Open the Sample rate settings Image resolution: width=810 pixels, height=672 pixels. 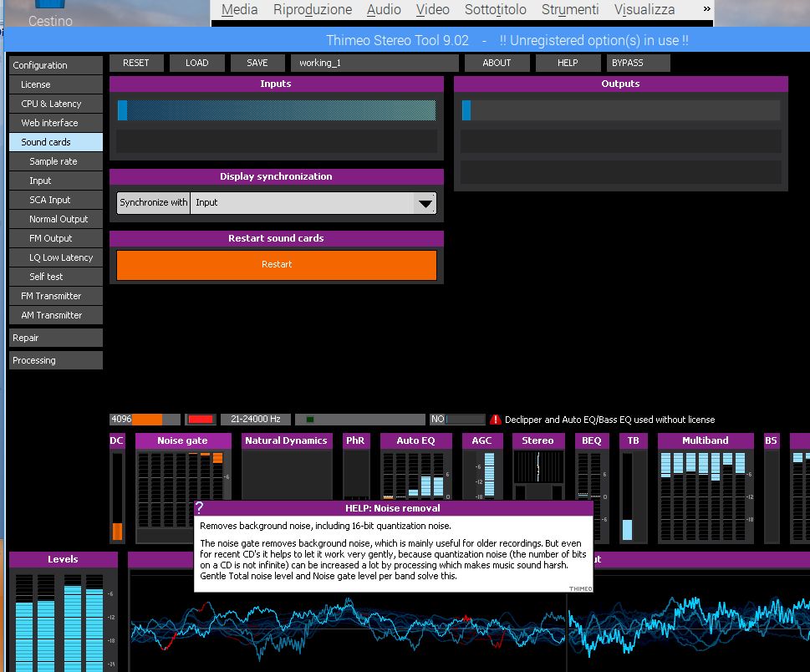coord(56,161)
